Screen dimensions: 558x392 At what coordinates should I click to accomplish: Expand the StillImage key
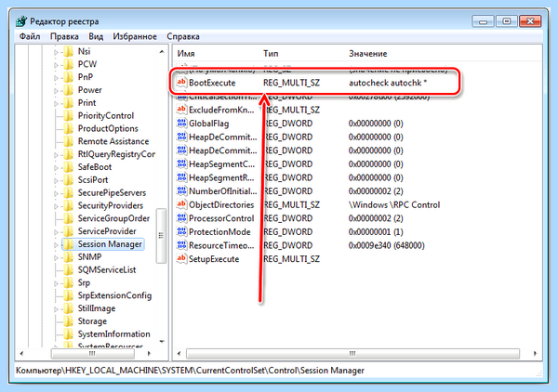(x=56, y=308)
